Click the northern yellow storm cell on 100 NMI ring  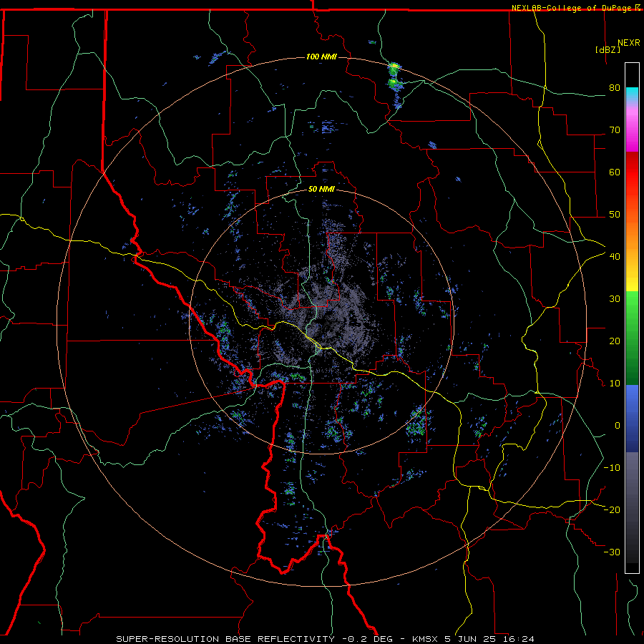(x=394, y=66)
